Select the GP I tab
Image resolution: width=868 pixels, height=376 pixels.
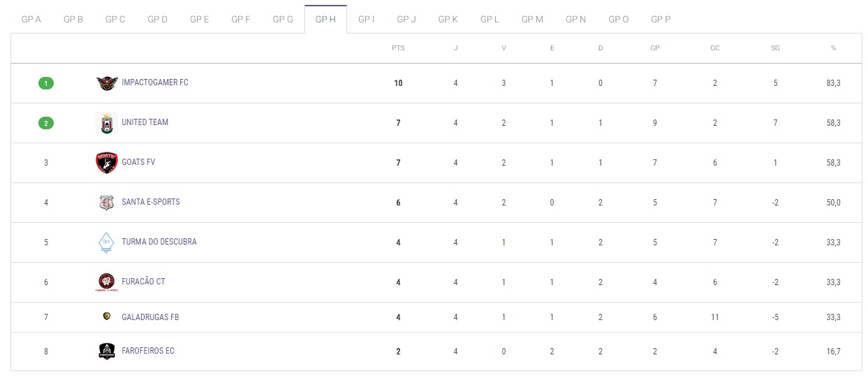(x=367, y=20)
